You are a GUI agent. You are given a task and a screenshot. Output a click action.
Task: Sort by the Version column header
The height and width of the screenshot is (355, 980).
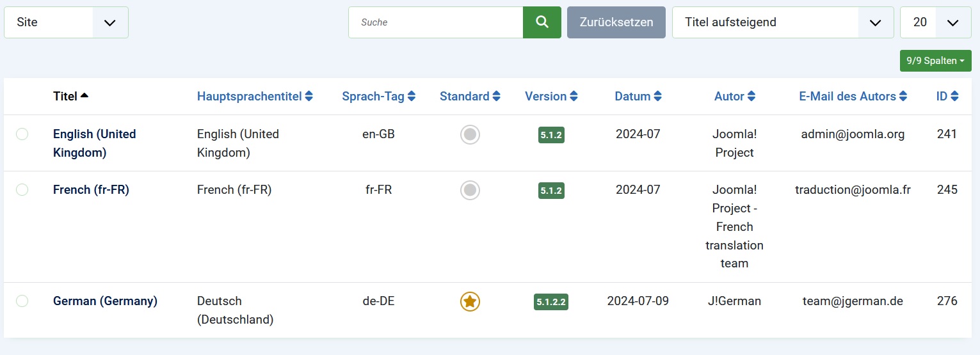(x=551, y=97)
